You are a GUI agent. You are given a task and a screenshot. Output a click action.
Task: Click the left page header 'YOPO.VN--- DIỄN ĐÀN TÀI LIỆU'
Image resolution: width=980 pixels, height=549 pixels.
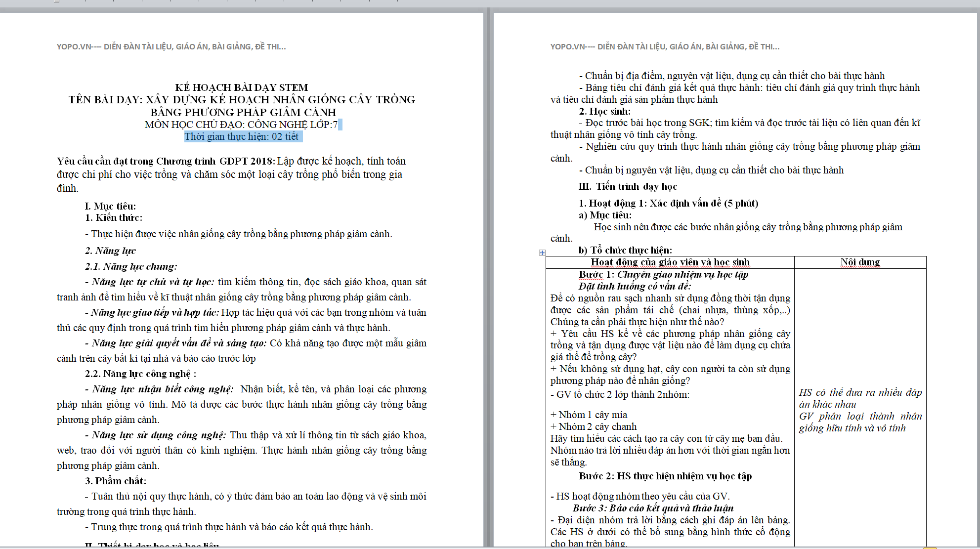(x=171, y=46)
